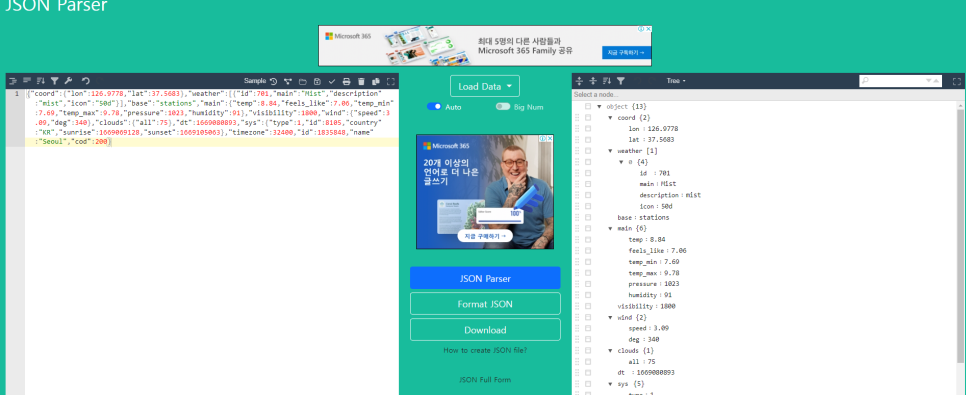
Task: Expand all fields in tree viewer
Action: (579, 81)
